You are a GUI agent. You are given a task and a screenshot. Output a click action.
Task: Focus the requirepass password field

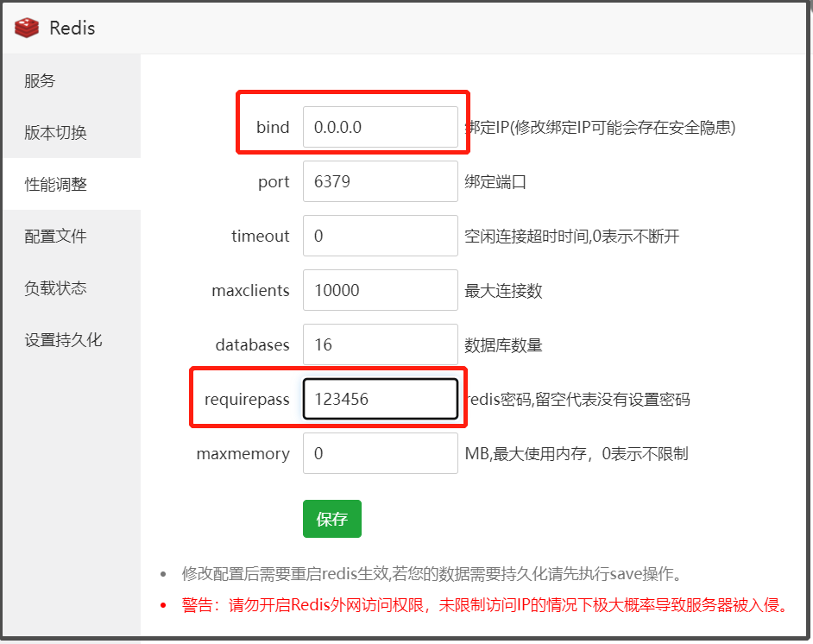click(x=380, y=399)
